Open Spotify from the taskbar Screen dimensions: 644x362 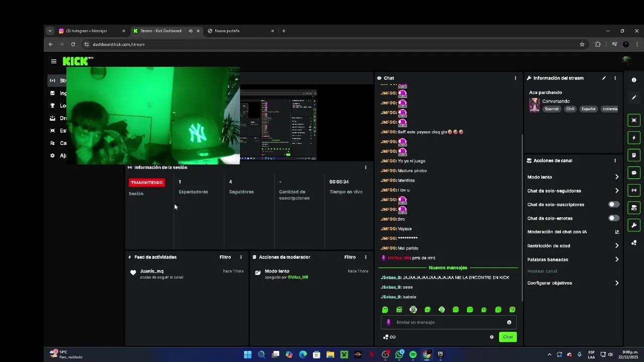coord(413,354)
